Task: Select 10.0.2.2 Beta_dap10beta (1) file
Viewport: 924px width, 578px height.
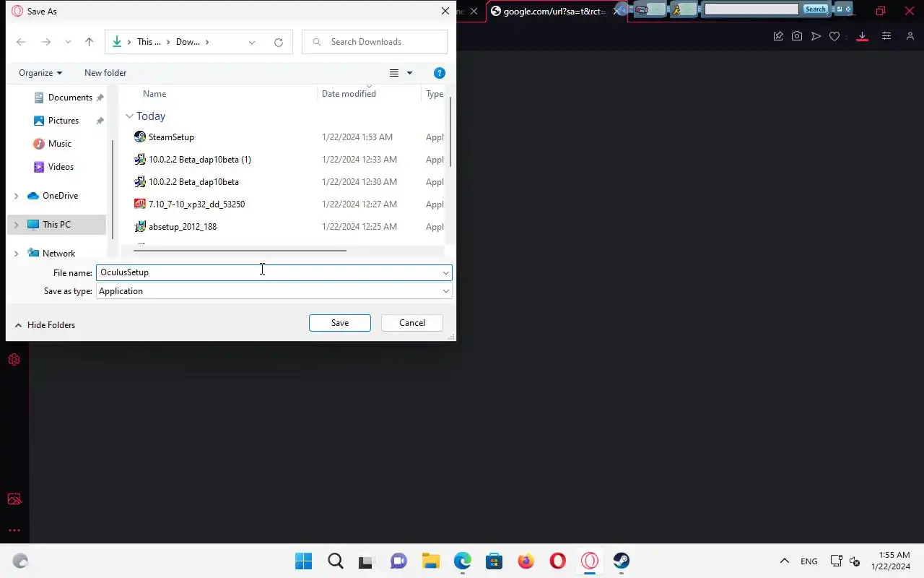Action: [199, 160]
